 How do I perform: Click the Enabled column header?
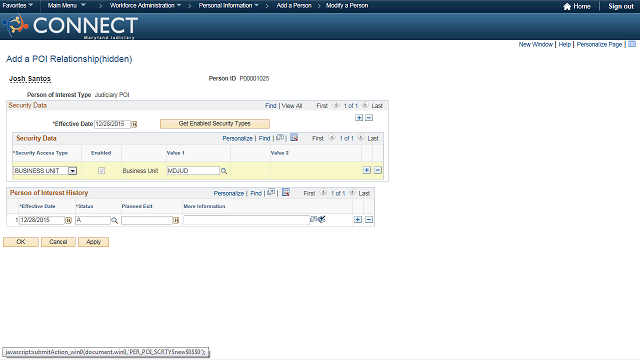[101, 153]
